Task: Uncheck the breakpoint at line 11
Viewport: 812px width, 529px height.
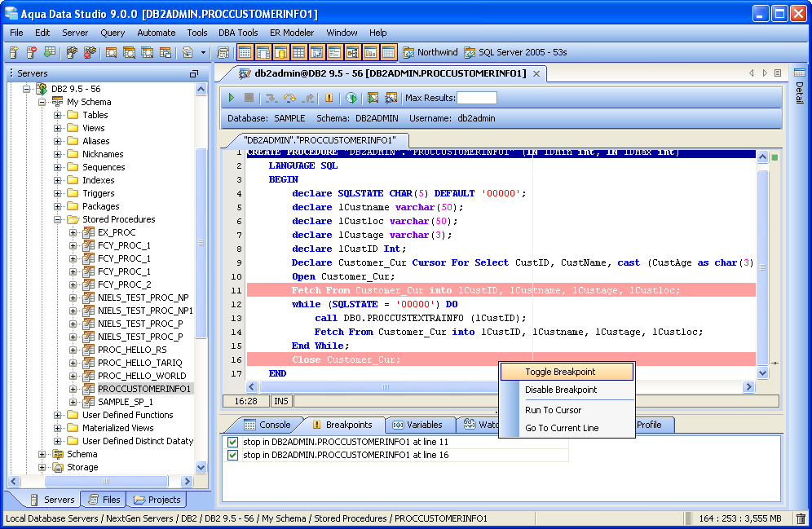Action: [232, 443]
